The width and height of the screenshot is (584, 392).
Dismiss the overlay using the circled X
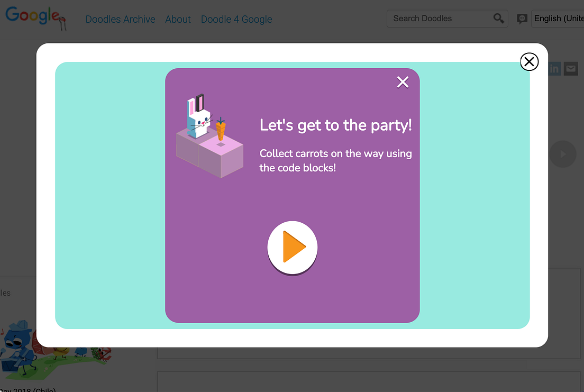530,62
